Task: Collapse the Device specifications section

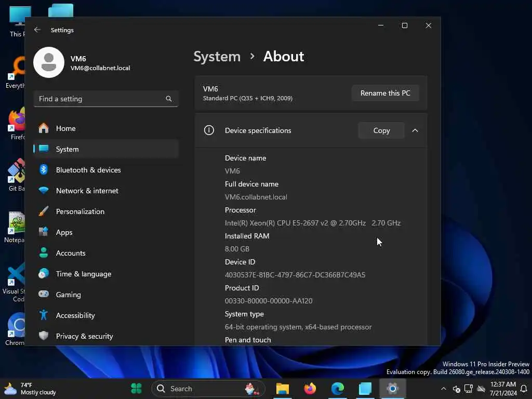Action: pyautogui.click(x=415, y=130)
